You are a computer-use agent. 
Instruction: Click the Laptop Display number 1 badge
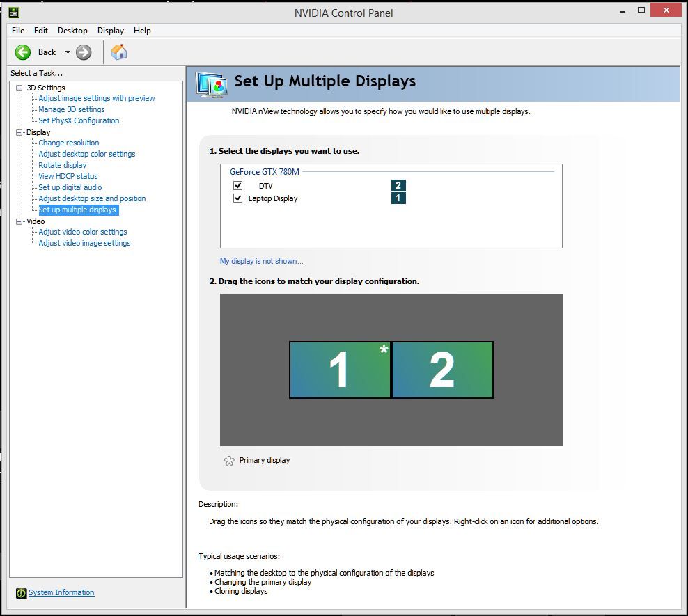pyautogui.click(x=398, y=198)
